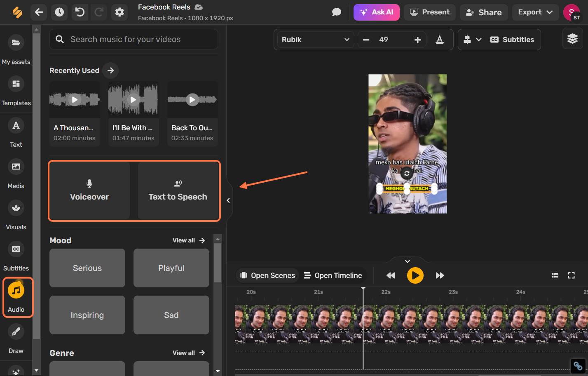Open version history clock icon

click(59, 12)
